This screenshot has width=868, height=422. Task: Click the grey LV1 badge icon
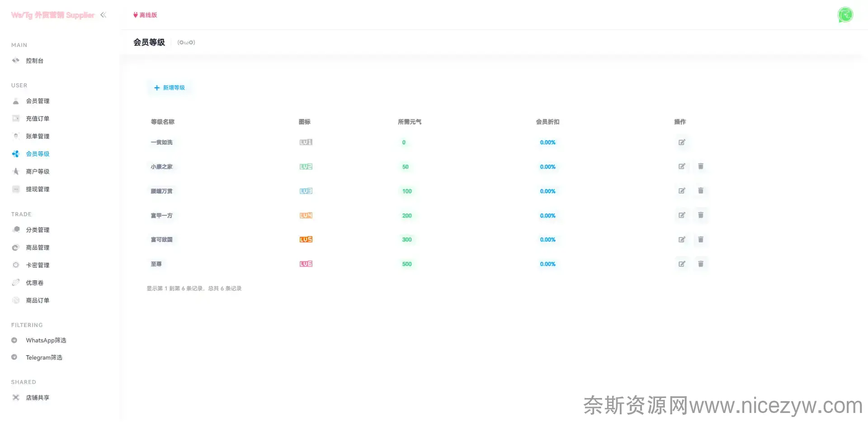click(x=306, y=142)
